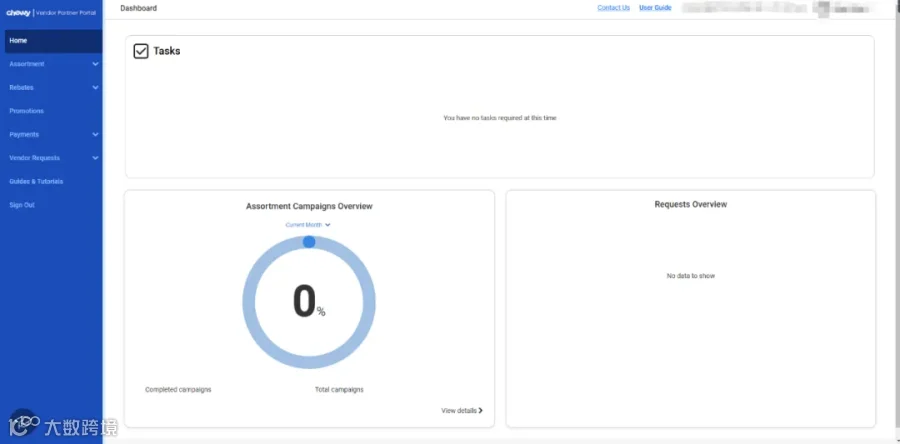
Task: Open the Contact Us link
Action: 614,8
